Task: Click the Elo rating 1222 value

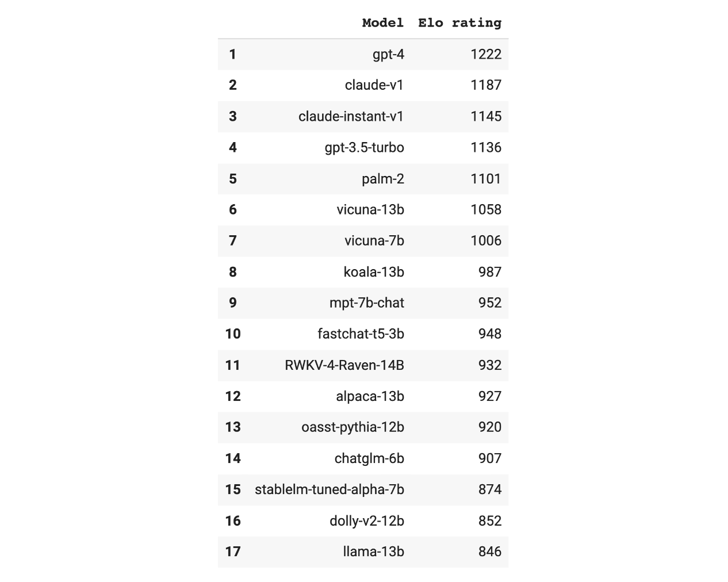Action: coord(486,54)
